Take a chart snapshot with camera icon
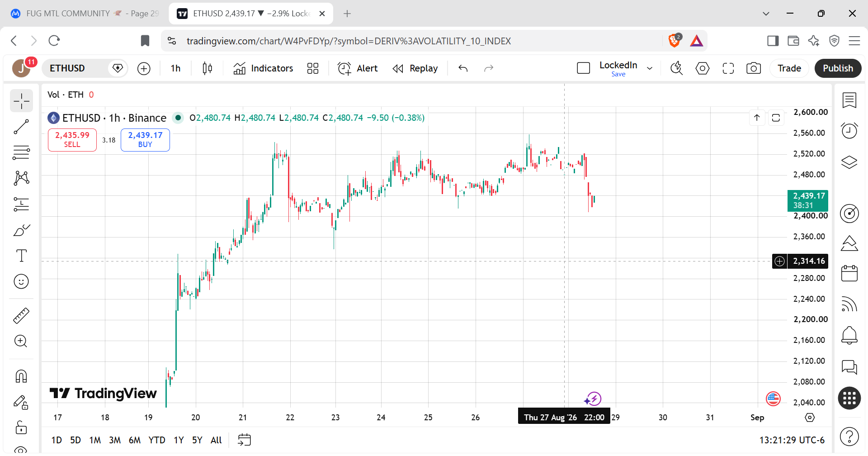The image size is (868, 456). coord(753,68)
